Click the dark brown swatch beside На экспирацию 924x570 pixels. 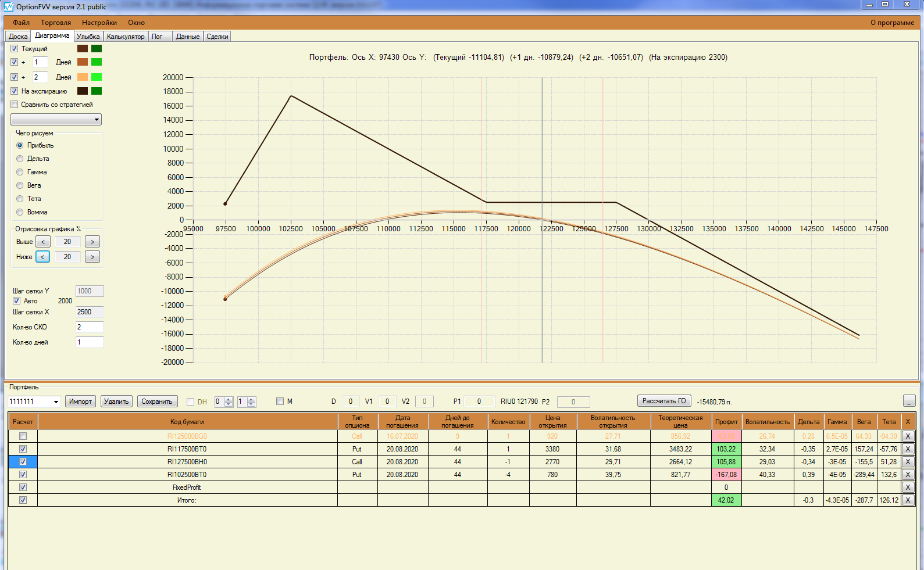pos(83,91)
